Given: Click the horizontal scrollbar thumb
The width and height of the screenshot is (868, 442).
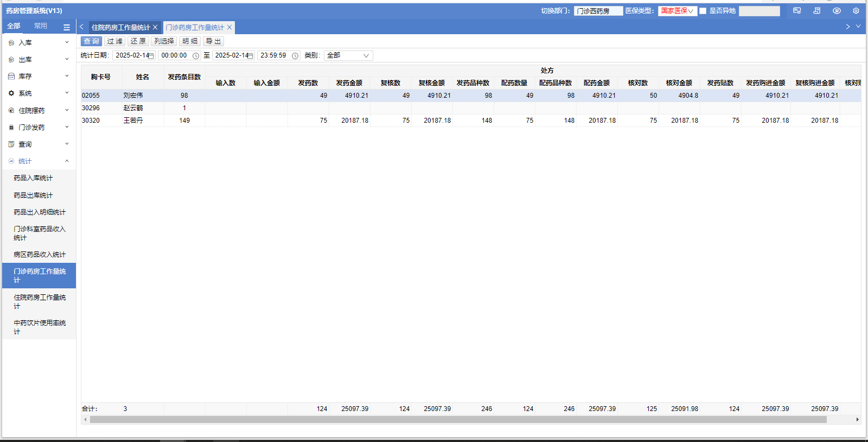Looking at the screenshot, I should click(458, 420).
